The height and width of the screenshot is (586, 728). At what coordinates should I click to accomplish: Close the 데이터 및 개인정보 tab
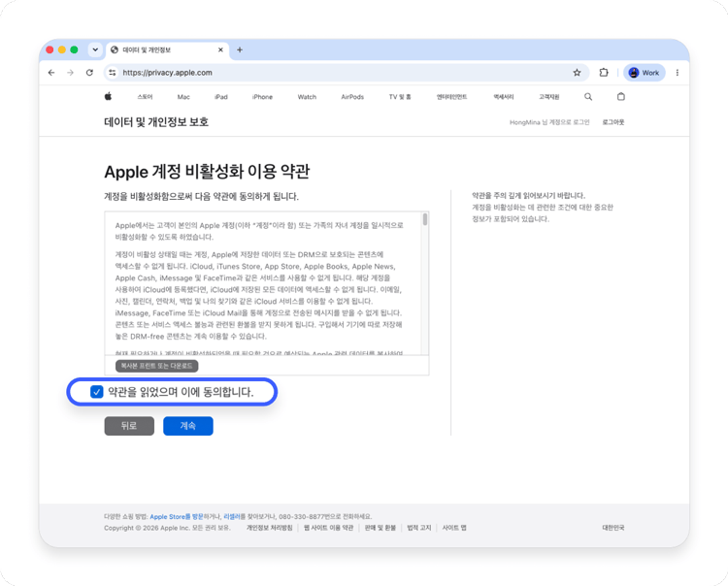click(x=220, y=49)
